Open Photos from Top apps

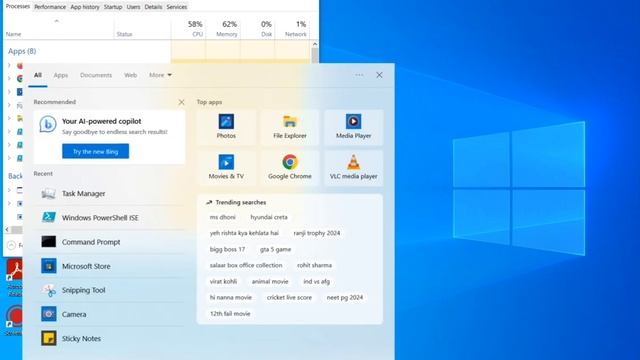[226, 127]
